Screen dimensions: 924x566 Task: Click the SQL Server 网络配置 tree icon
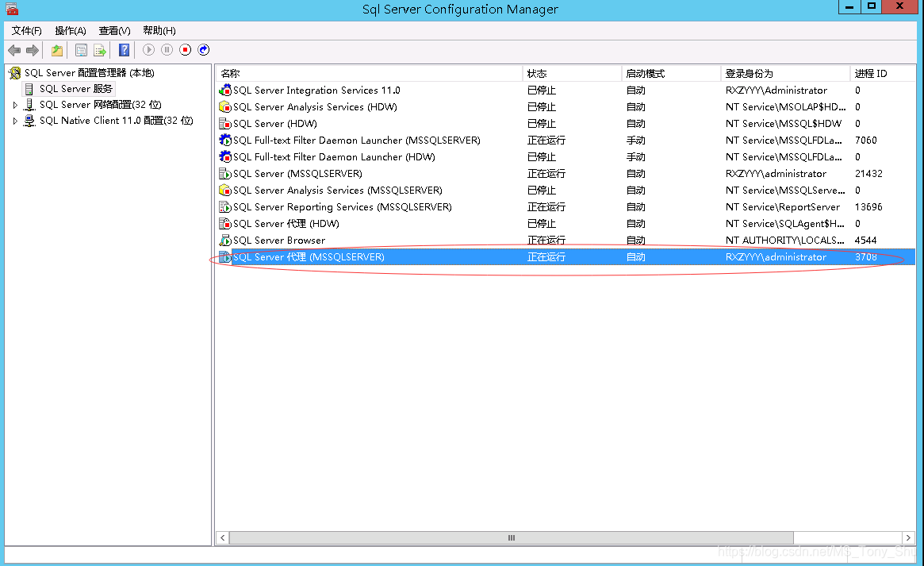(29, 105)
